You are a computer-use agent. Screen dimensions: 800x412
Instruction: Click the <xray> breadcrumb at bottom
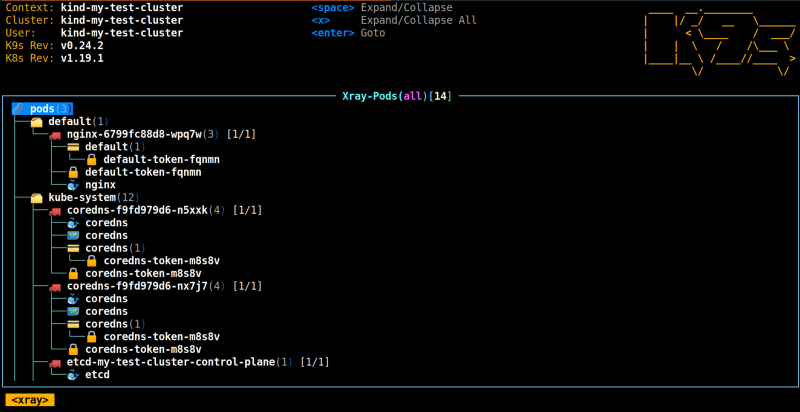coord(30,400)
